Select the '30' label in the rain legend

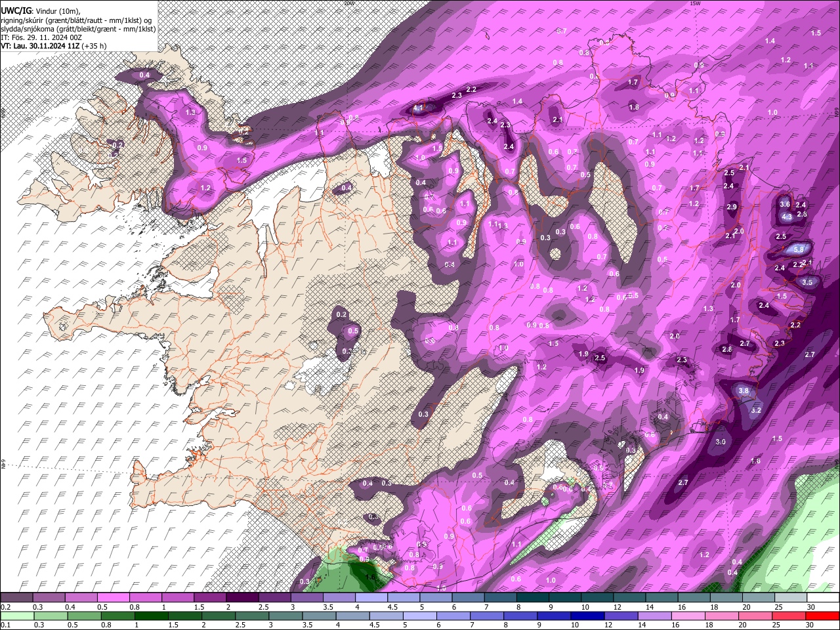[809, 625]
